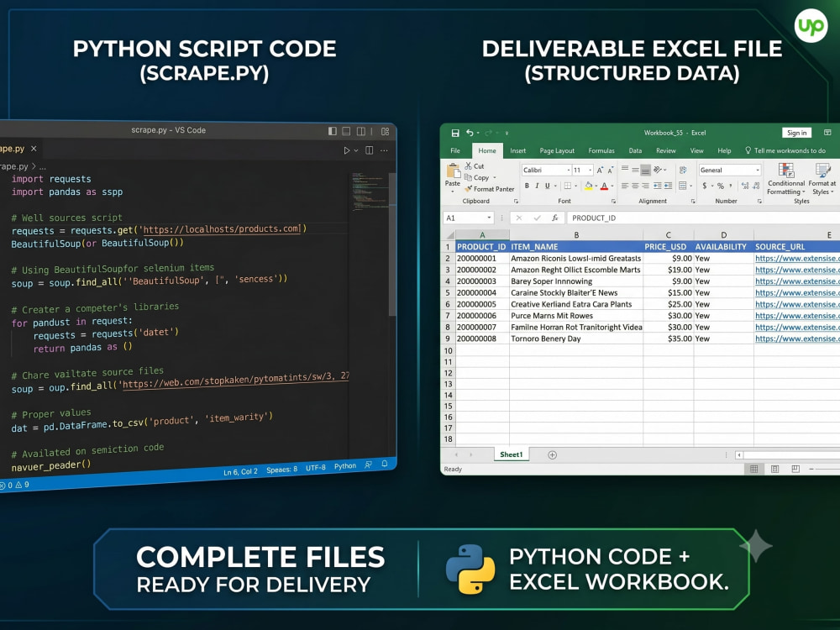Apply the currency dollar format
Screen dimensions: 840x630
click(705, 186)
